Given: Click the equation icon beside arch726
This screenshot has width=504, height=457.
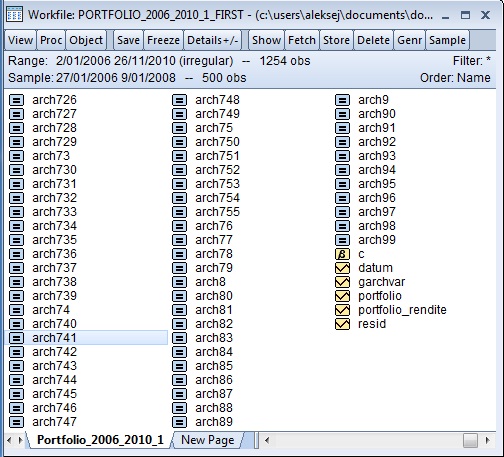Looking at the screenshot, I should click(x=16, y=100).
